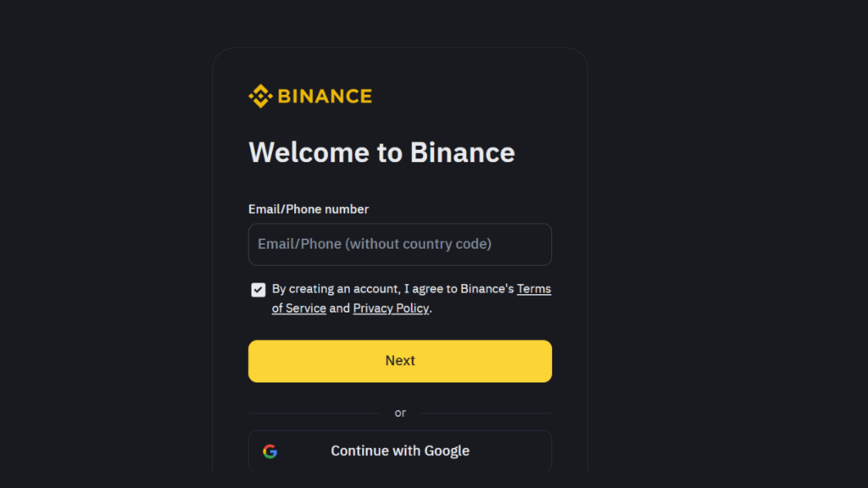The height and width of the screenshot is (488, 868).
Task: Click the "or" divider text
Action: [399, 413]
